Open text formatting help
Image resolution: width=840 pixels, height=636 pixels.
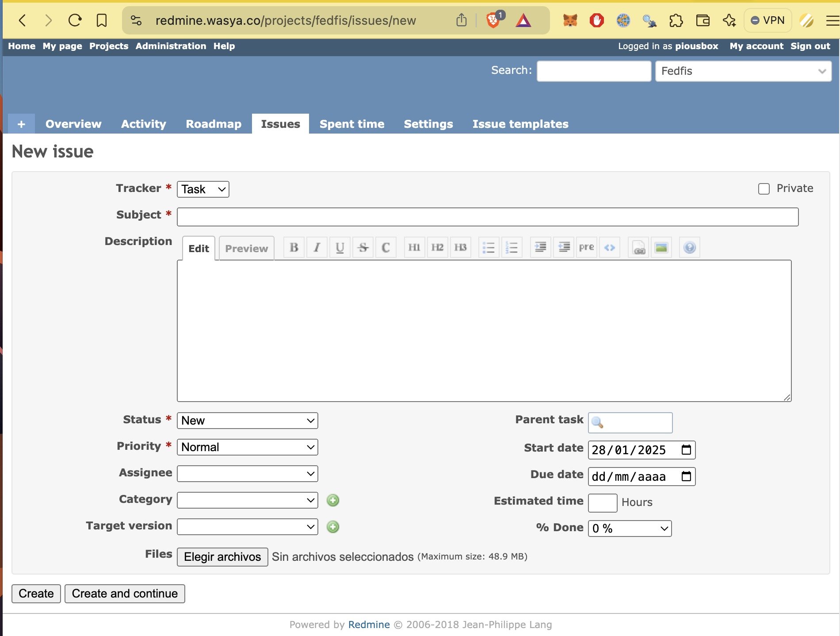tap(690, 247)
